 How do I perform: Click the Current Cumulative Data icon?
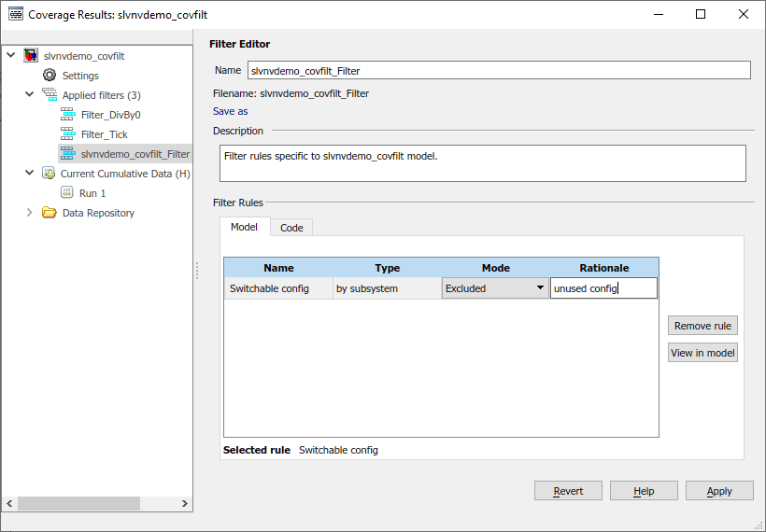pyautogui.click(x=49, y=174)
